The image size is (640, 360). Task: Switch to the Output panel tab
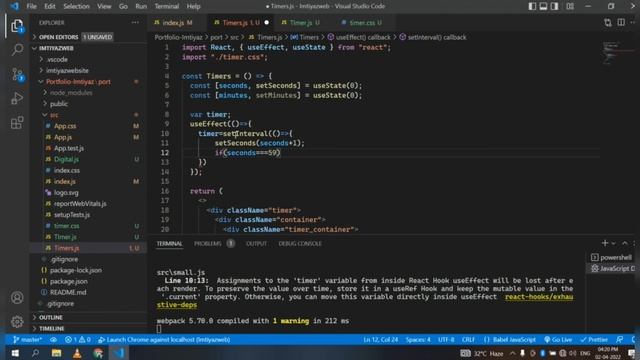pyautogui.click(x=256, y=243)
